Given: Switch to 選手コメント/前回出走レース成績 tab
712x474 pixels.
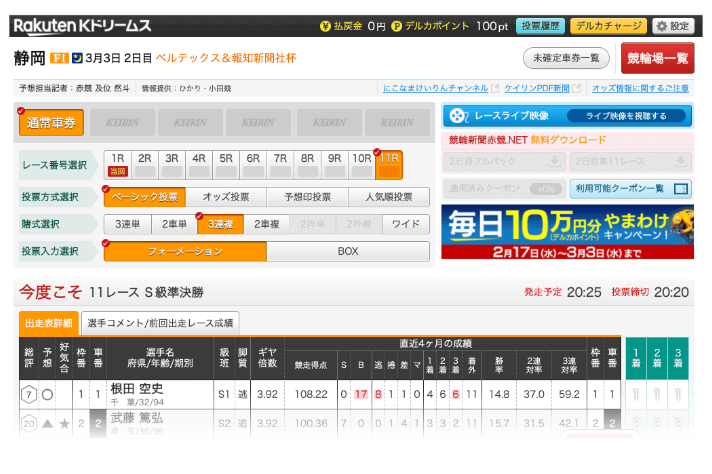Looking at the screenshot, I should click(x=160, y=323).
